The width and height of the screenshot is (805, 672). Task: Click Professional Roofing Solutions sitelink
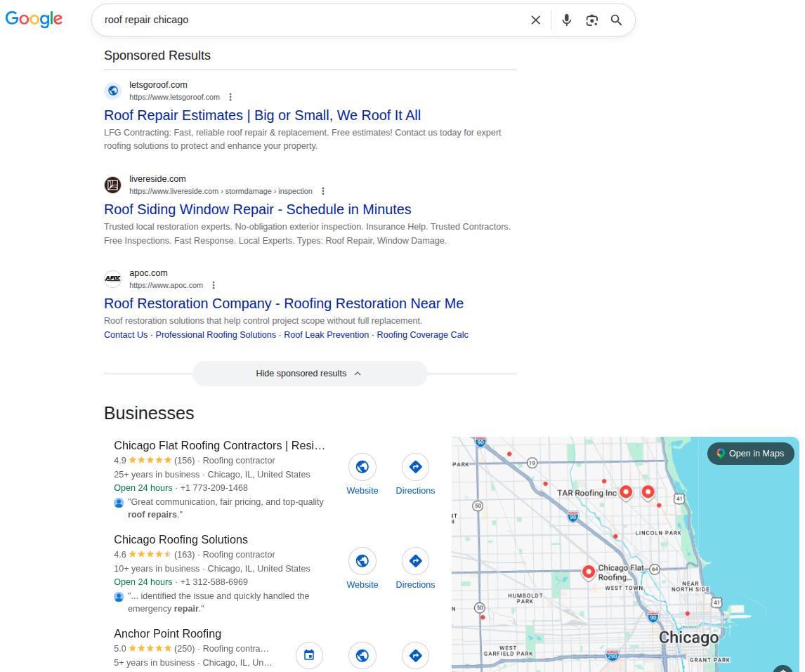pyautogui.click(x=216, y=335)
